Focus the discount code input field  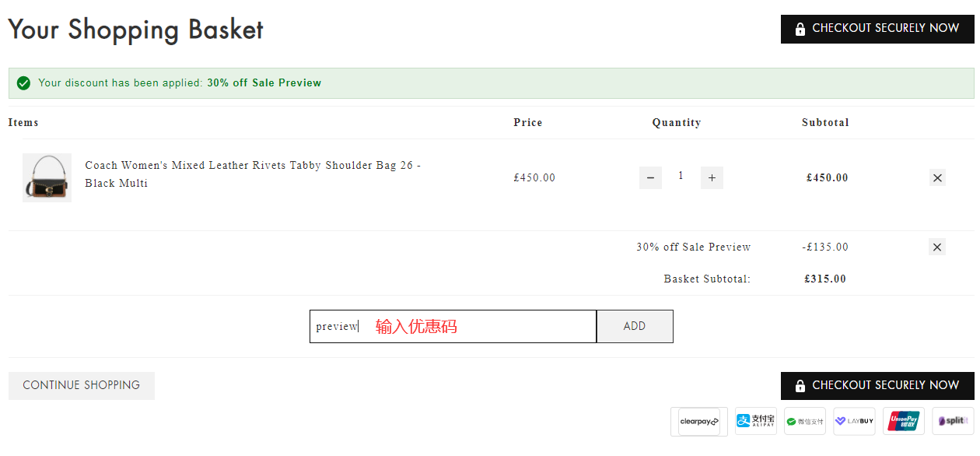(453, 326)
